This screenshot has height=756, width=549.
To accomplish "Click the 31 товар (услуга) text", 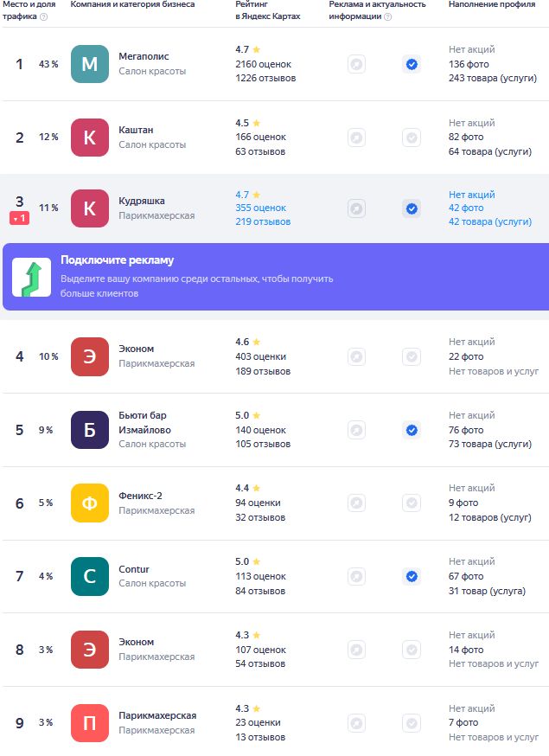I will point(487,591).
